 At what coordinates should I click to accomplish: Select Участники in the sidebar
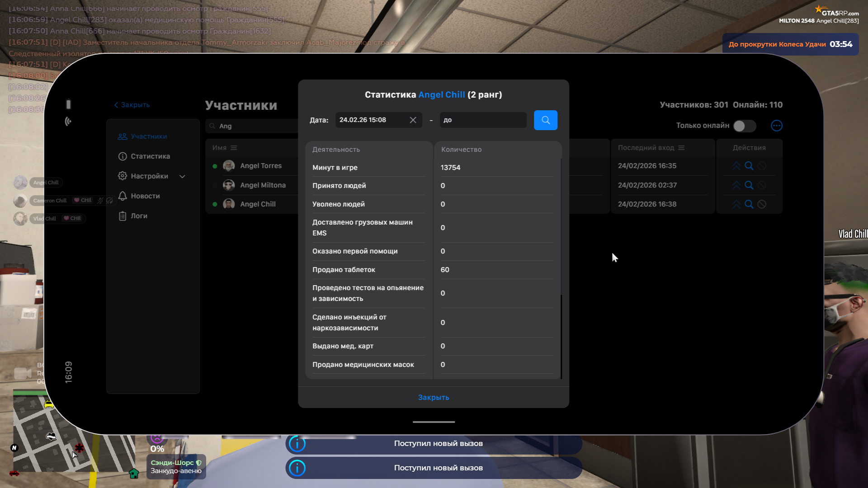click(149, 136)
